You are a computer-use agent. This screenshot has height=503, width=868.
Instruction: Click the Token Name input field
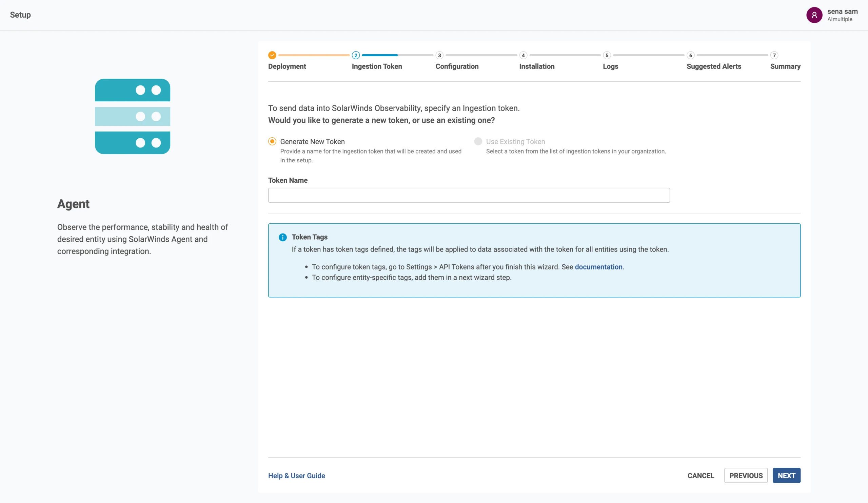469,195
